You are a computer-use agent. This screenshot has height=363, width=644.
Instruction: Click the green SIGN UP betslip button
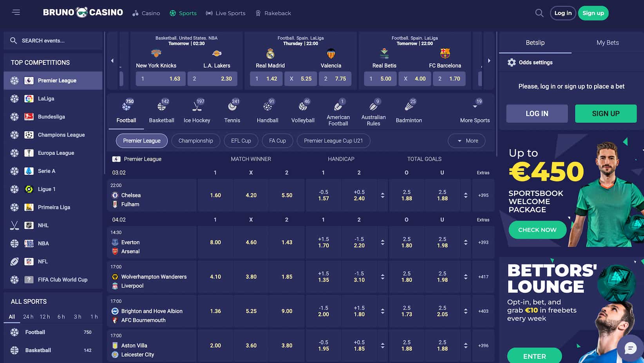click(x=606, y=114)
